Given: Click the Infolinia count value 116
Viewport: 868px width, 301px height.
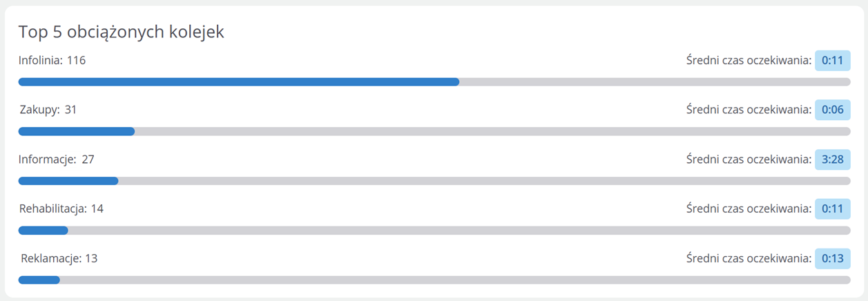Looking at the screenshot, I should pyautogui.click(x=76, y=61).
